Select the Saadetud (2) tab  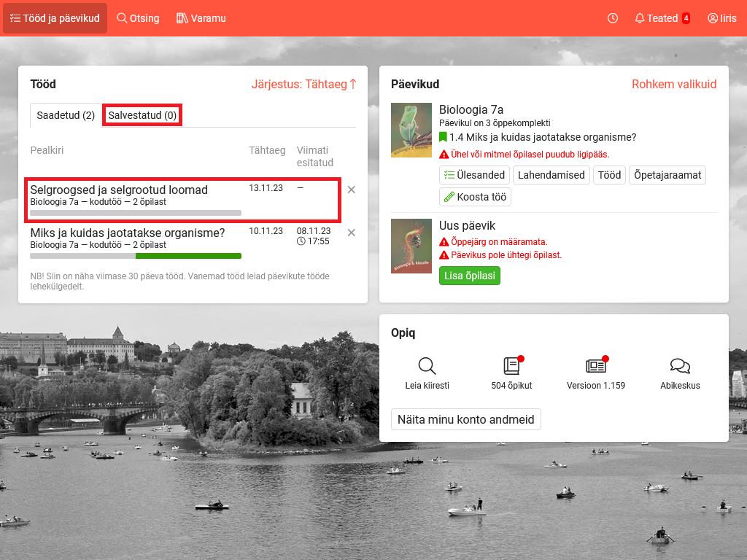[x=66, y=115]
